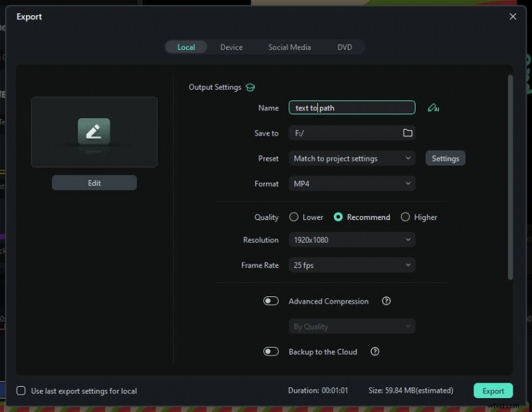Image resolution: width=532 pixels, height=412 pixels.
Task: Check Use last export settings for local
Action: 21,391
